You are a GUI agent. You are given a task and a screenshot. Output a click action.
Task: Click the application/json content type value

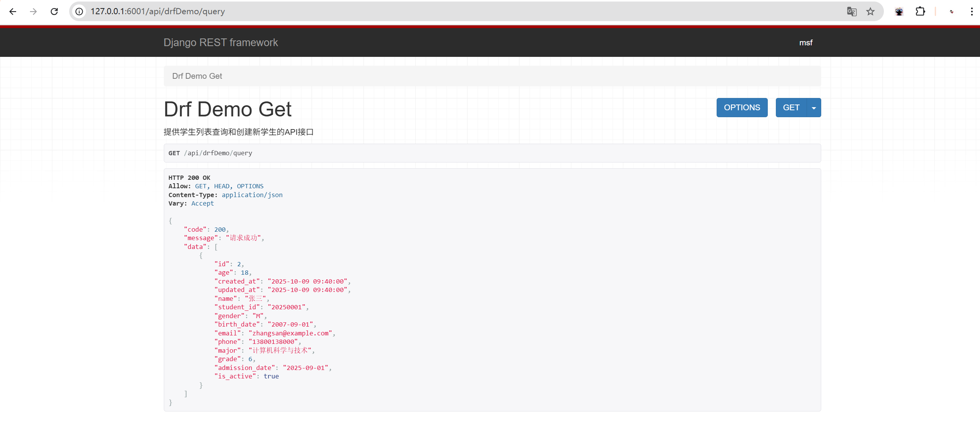[x=252, y=195]
